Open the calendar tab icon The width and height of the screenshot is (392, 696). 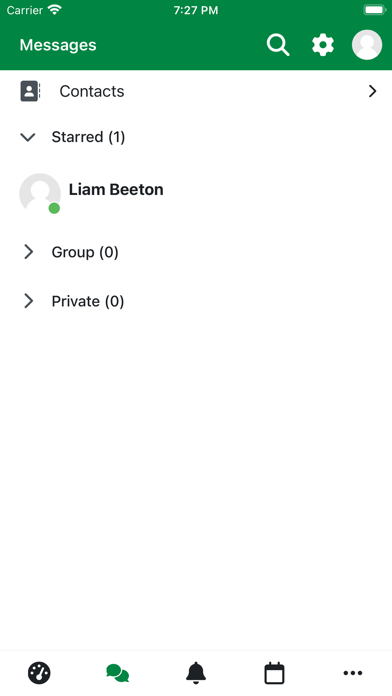click(x=274, y=673)
